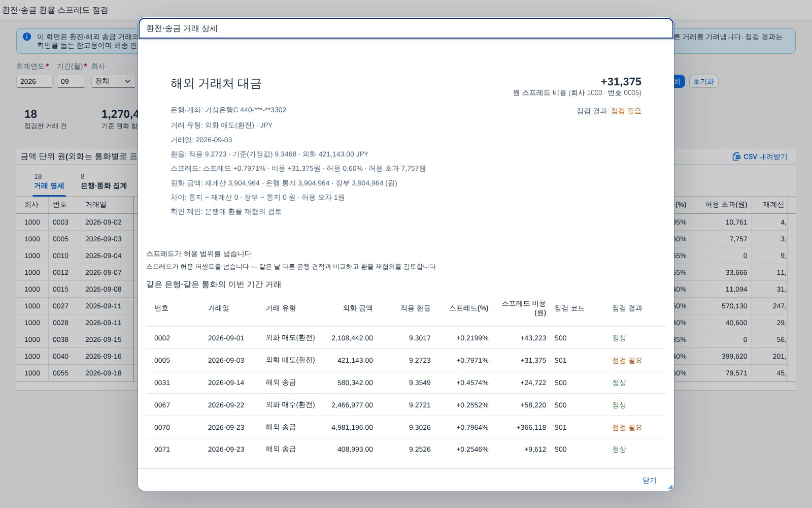
Task: Grab the dialog resize handle
Action: (670, 487)
